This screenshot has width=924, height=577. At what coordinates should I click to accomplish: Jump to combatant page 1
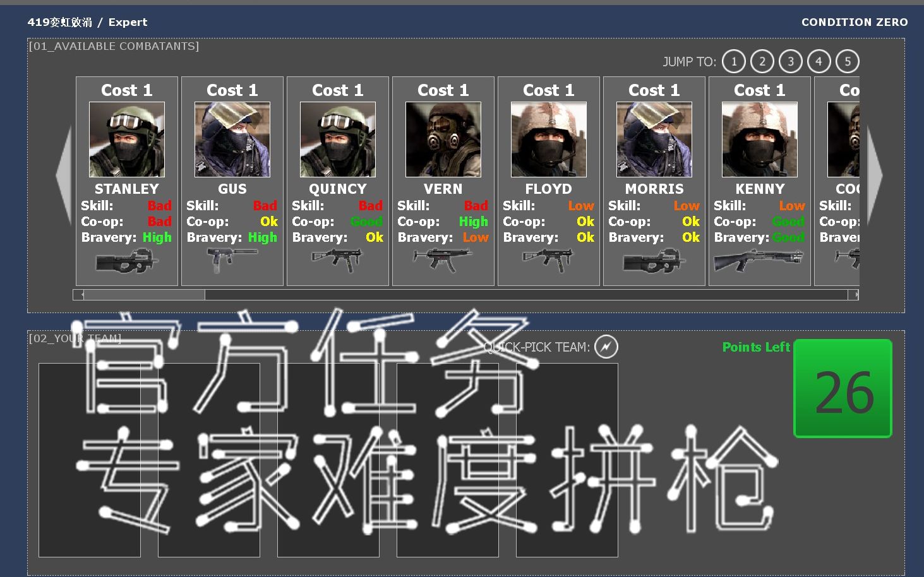click(x=734, y=61)
